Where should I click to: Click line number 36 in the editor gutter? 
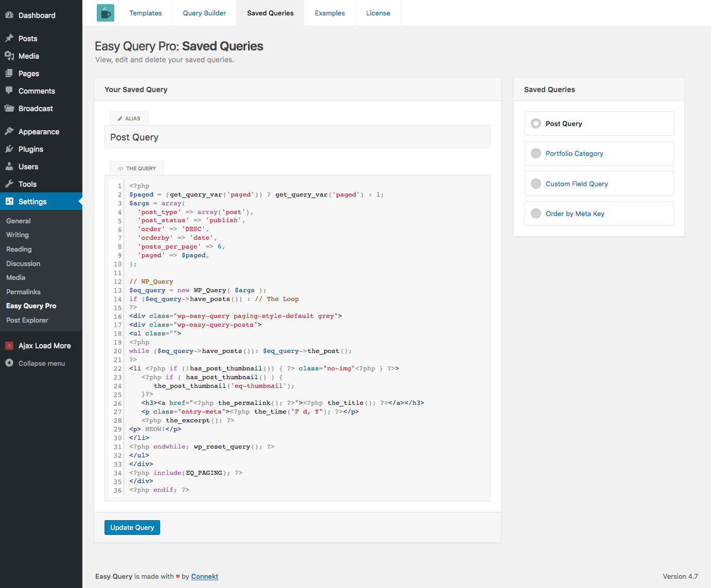coord(118,490)
